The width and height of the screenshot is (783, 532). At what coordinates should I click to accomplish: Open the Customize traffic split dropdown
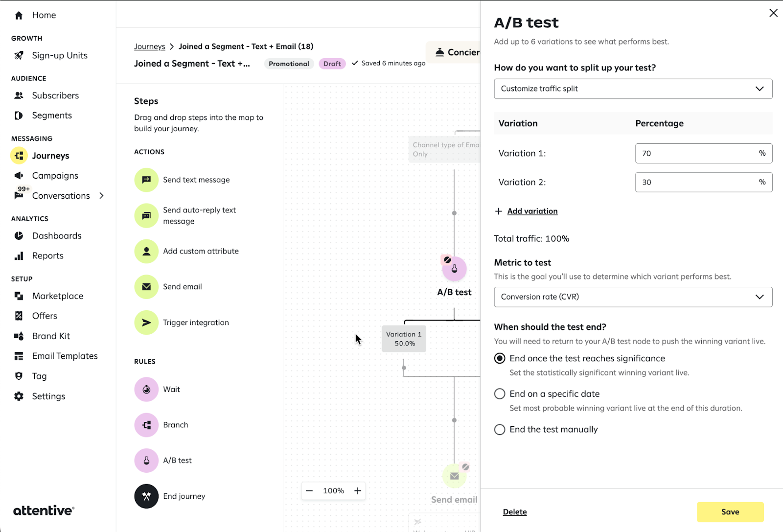(x=633, y=89)
